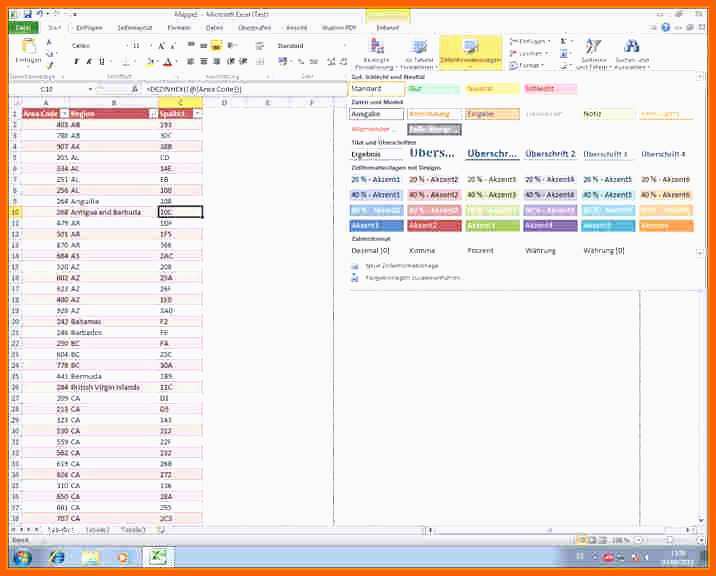Click Neue Zellenformatvorlage link
Image resolution: width=716 pixels, height=576 pixels.
(402, 266)
